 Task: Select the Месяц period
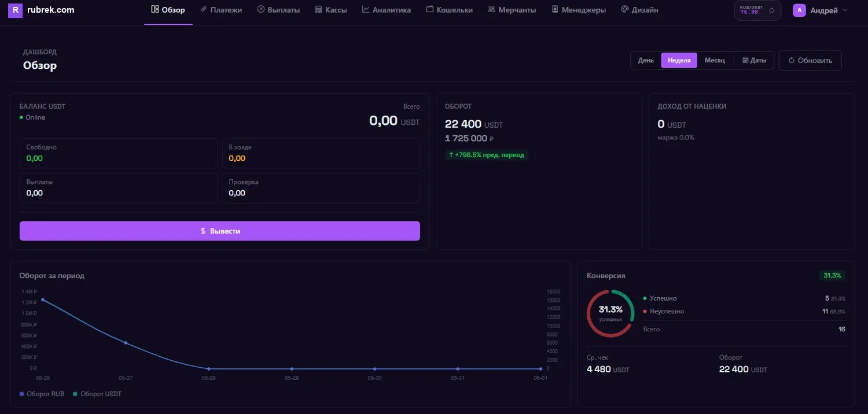click(x=715, y=60)
